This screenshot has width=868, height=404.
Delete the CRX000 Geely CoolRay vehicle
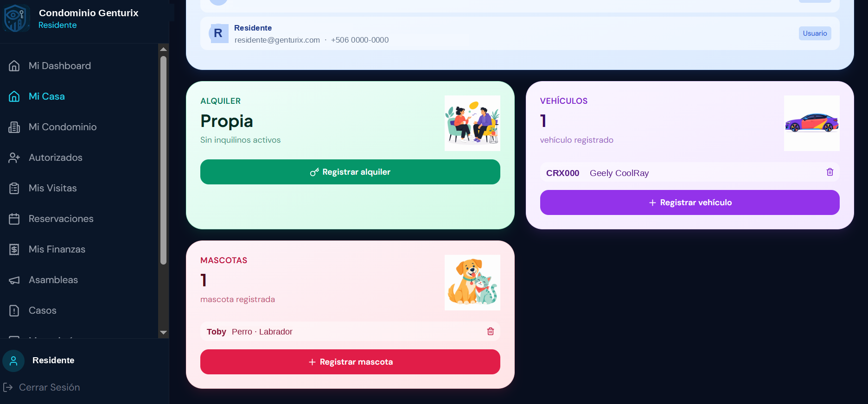click(830, 172)
